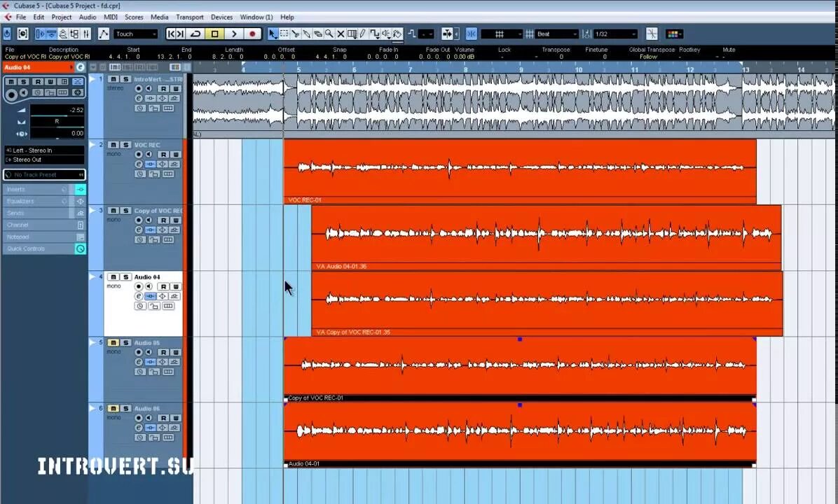Image resolution: width=838 pixels, height=504 pixels.
Task: Solo the Audio 04 track
Action: (x=124, y=277)
